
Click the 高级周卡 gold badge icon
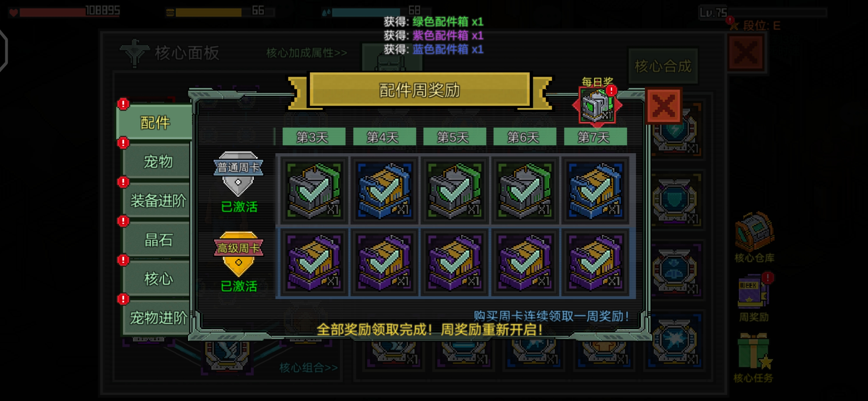[238, 254]
